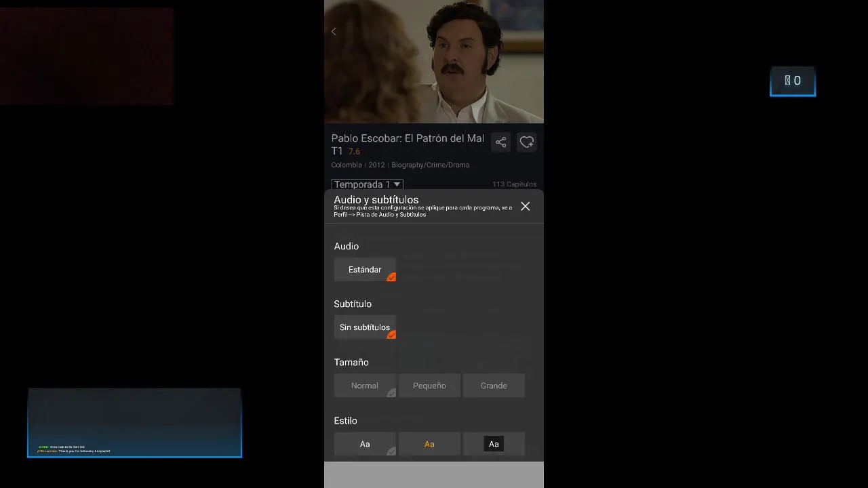The height and width of the screenshot is (488, 868).
Task: Open the Temporada 1 season dropdown
Action: 367,184
